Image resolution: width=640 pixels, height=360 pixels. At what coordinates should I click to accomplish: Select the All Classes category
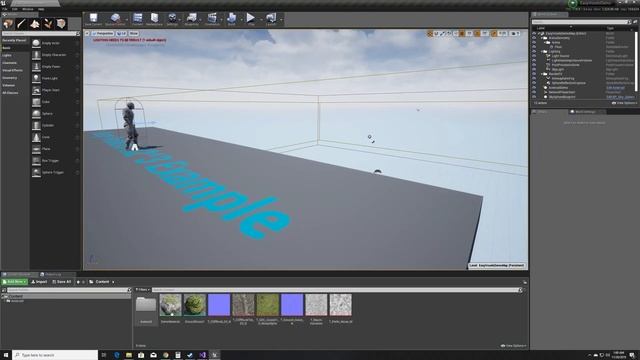[11, 93]
